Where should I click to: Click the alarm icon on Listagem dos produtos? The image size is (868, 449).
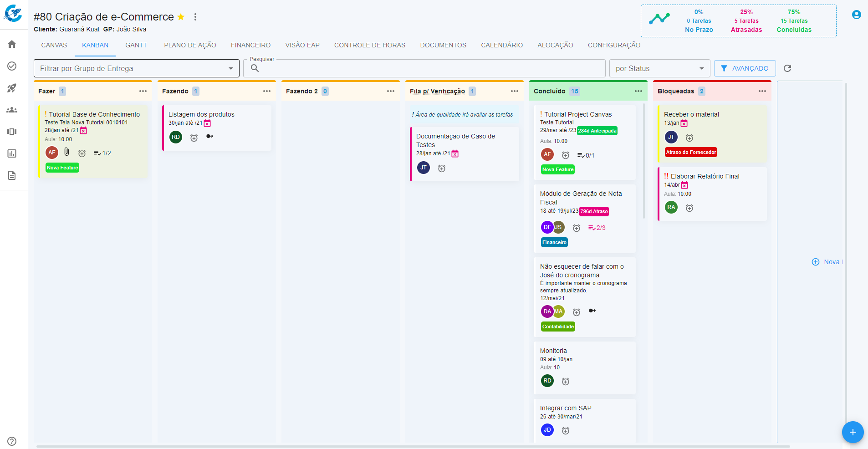click(x=194, y=138)
